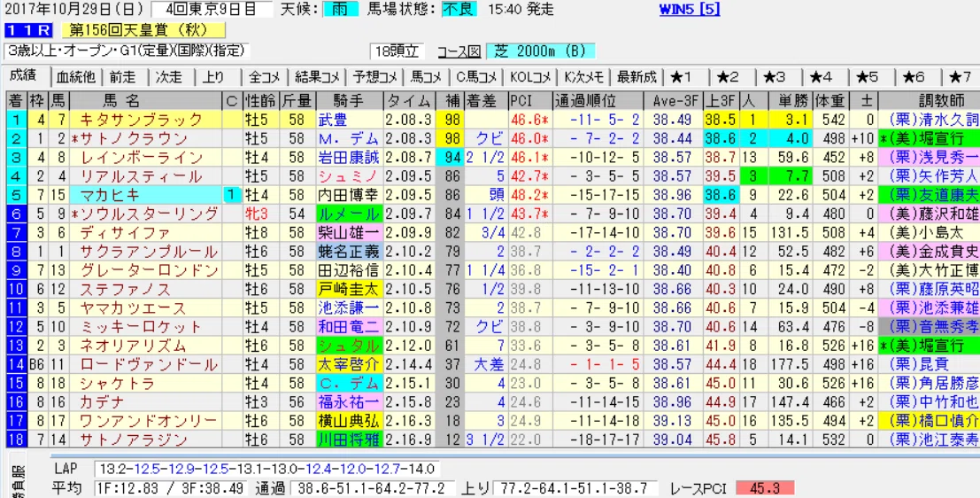The image size is (980, 498).
Task: Open the 結果コメ tab
Action: [x=318, y=78]
